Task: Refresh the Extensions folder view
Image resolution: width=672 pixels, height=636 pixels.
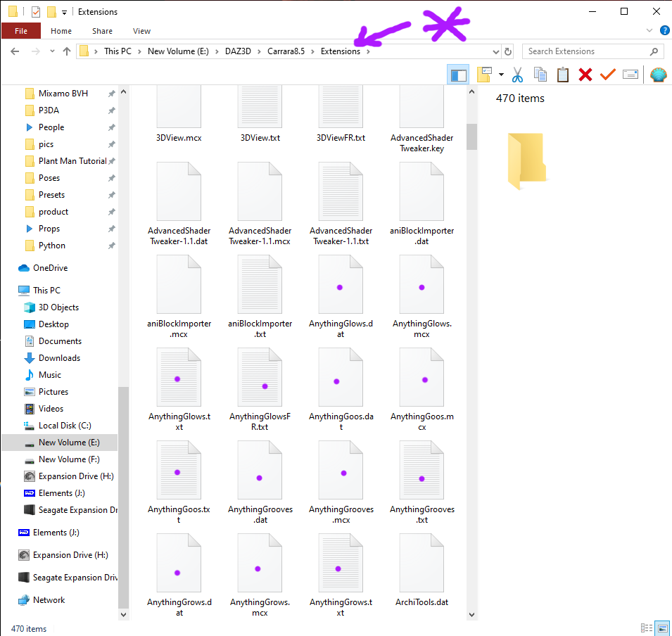Action: point(508,51)
